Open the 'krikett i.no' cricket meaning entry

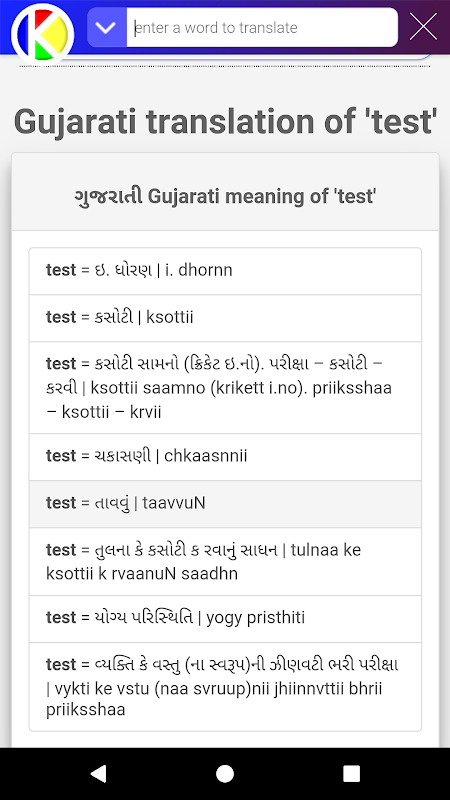click(x=225, y=388)
